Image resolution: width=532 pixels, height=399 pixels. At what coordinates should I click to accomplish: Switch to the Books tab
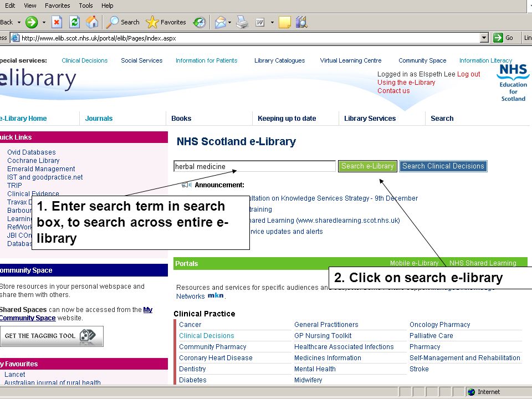181,119
